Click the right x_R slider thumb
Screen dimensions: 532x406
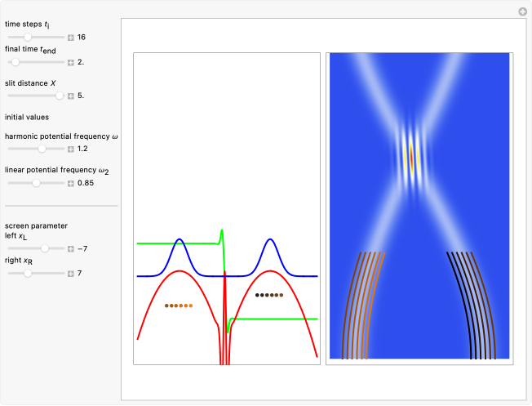pyautogui.click(x=28, y=273)
